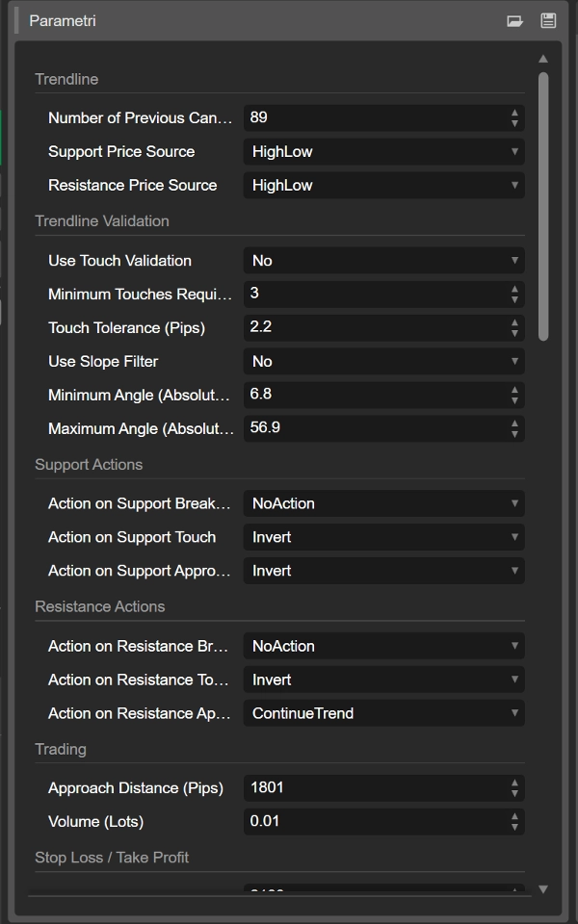Click the Minimum Angle value field
This screenshot has width=578, height=924.
(376, 395)
